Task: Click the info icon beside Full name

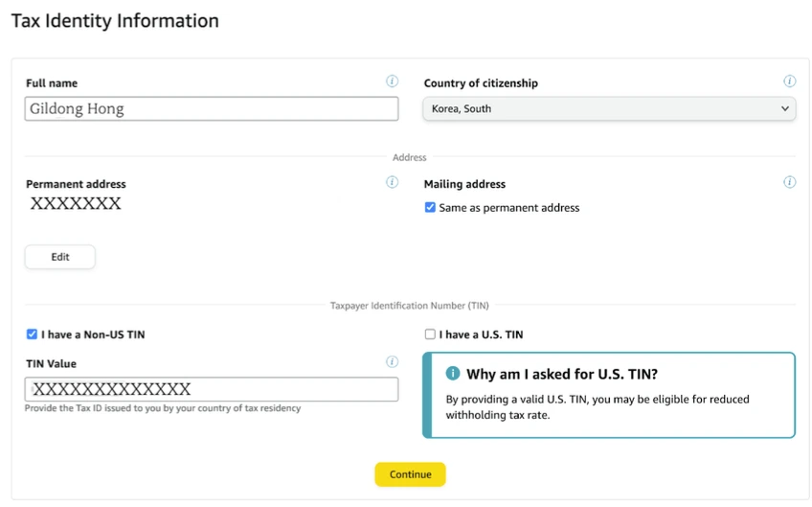Action: click(x=392, y=81)
